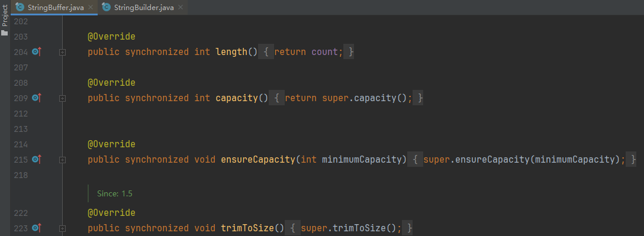Close the StringBuffer.java tab
644x236 pixels.
click(91, 7)
